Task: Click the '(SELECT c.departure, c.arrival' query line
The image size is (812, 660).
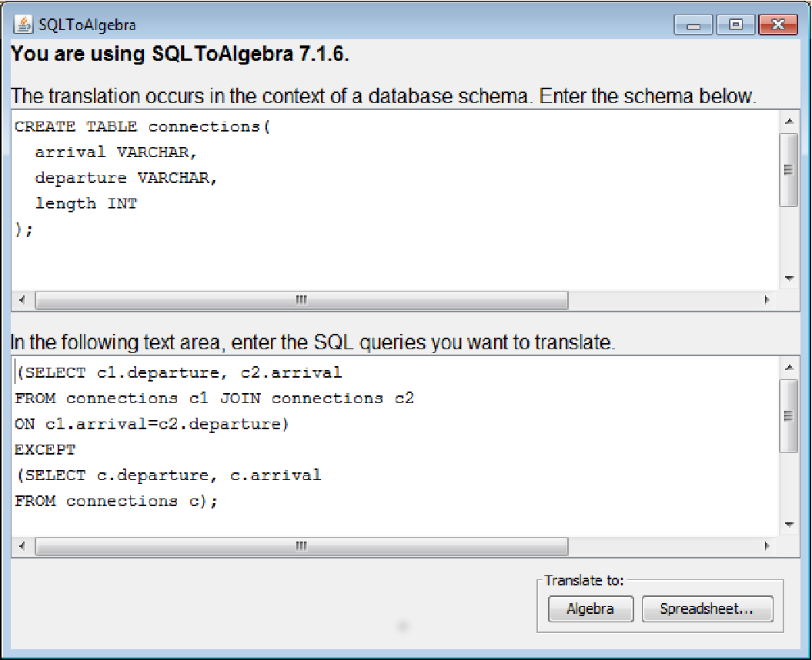Action: pos(169,475)
